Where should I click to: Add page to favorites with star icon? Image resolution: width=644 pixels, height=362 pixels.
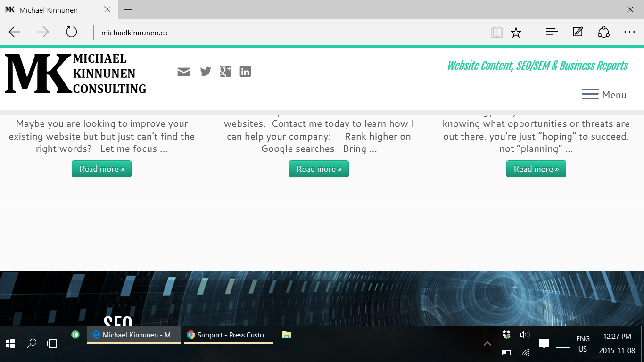516,33
